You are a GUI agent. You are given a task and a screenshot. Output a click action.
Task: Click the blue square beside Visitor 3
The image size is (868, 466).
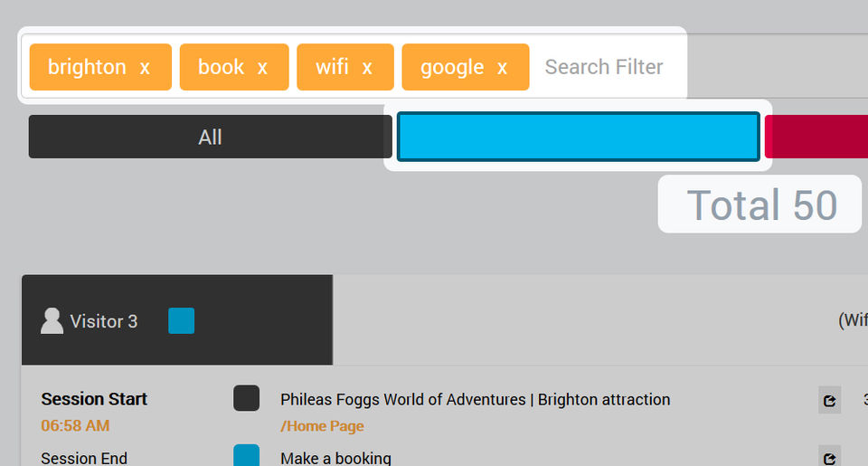click(181, 321)
